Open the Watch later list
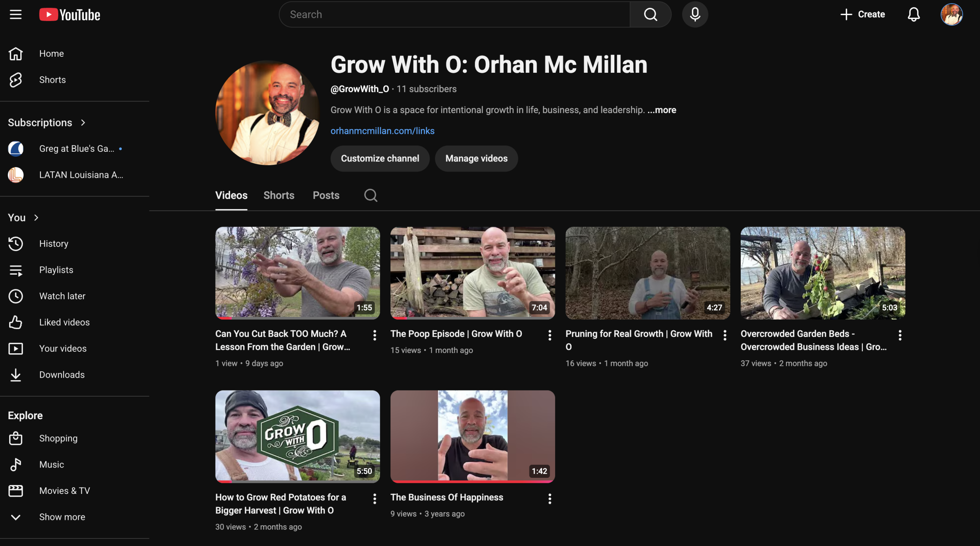This screenshot has width=980, height=546. (62, 296)
